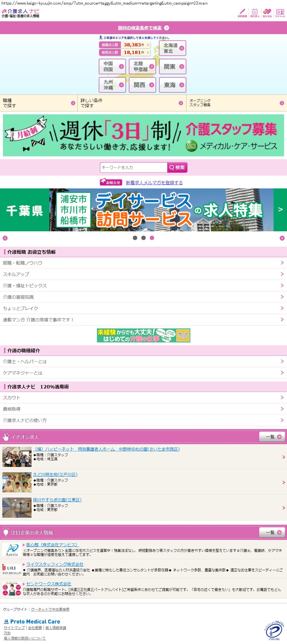
Task: Click the left carousel arrow below banner
Action: pos(5,238)
